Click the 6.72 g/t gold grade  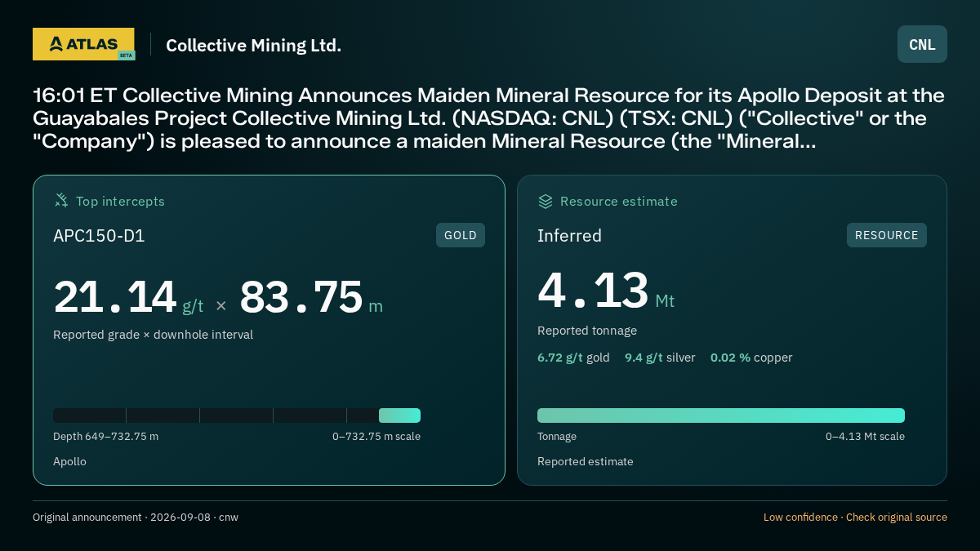pyautogui.click(x=573, y=358)
